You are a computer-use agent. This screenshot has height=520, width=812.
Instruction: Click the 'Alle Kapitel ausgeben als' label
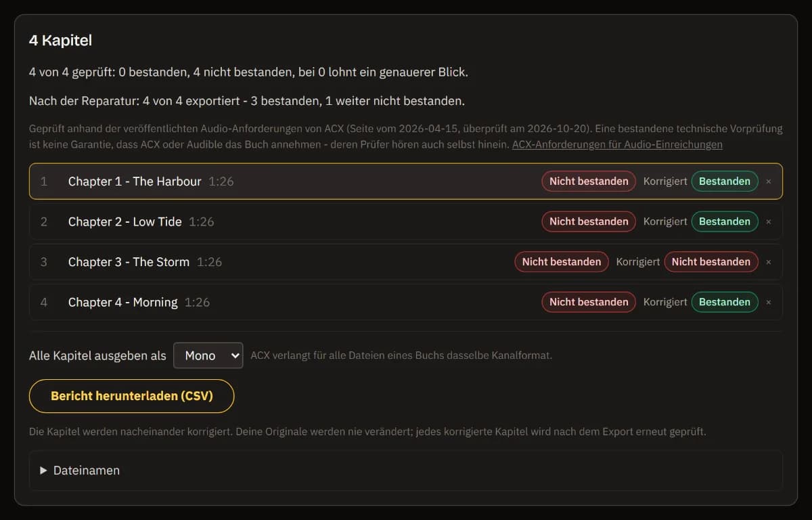click(x=97, y=355)
